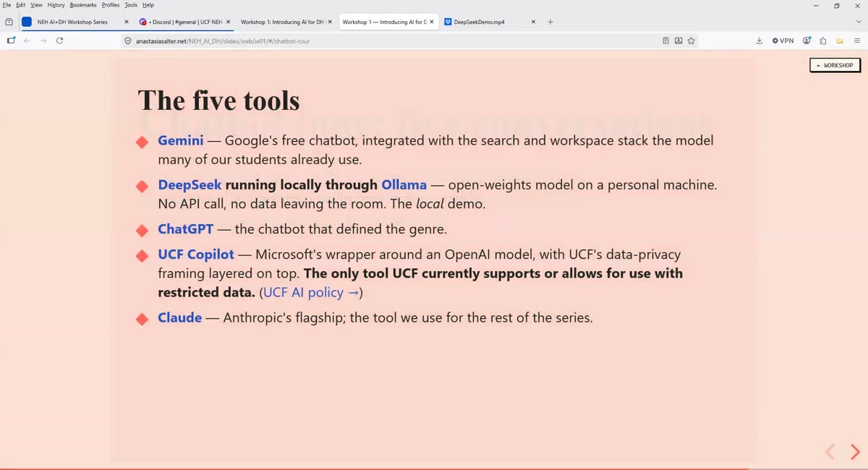Click the install/save page icon
The image size is (868, 470).
click(678, 41)
